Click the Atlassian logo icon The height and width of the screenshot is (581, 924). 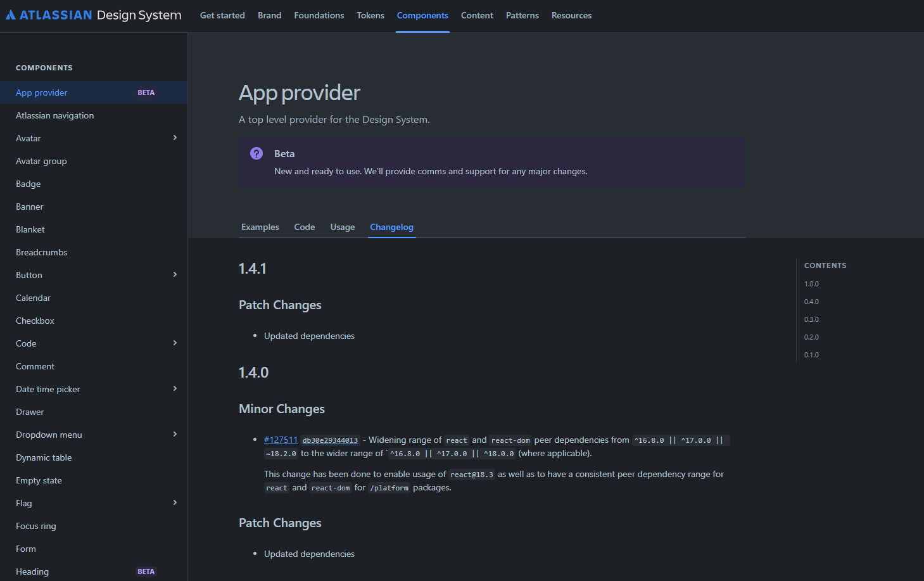(11, 15)
